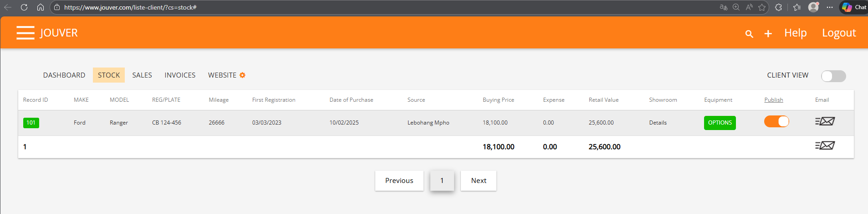Image resolution: width=868 pixels, height=214 pixels.
Task: Switch to the DASHBOARD tab
Action: point(64,75)
